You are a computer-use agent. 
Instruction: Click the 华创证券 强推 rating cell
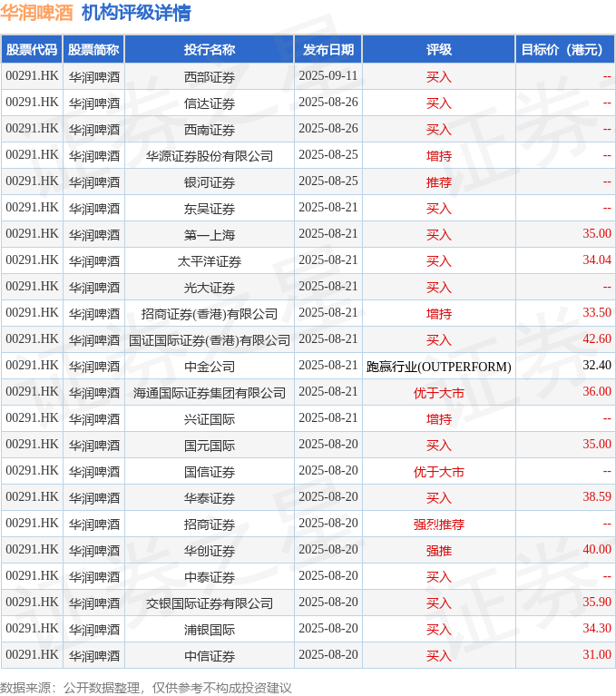439,551
